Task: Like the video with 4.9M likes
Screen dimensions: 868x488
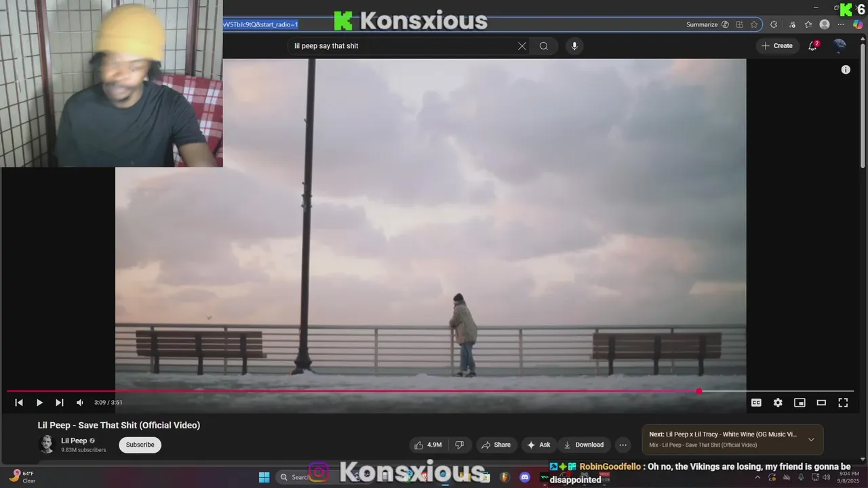Action: (x=428, y=445)
